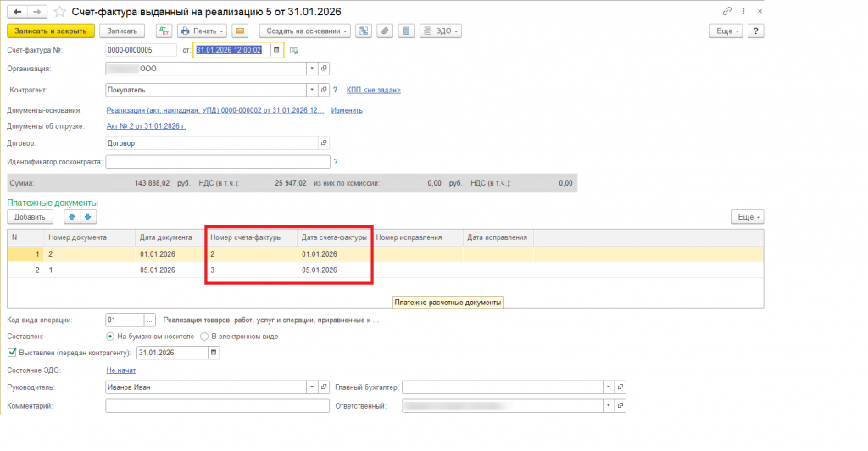Click Записать button
Image resolution: width=868 pixels, height=451 pixels.
(122, 31)
